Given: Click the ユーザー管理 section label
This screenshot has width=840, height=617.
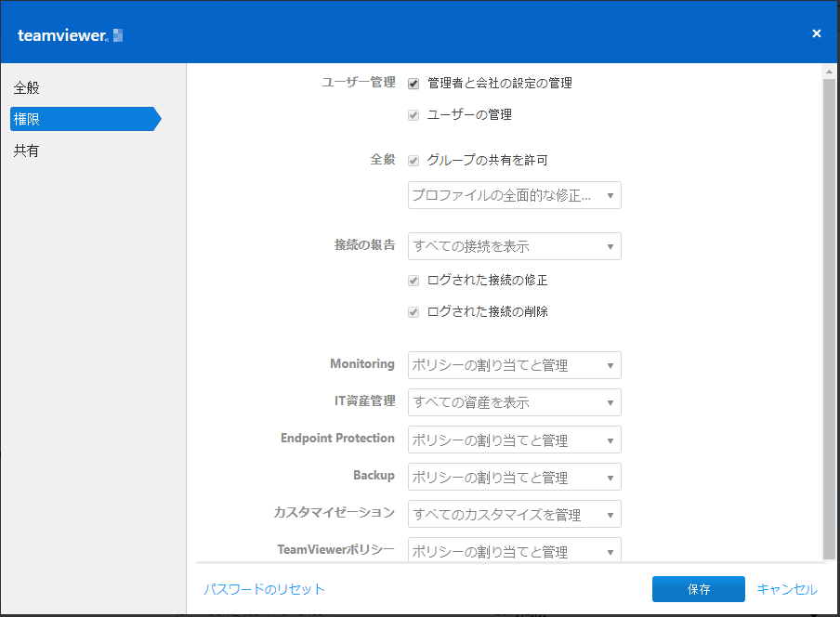Looking at the screenshot, I should [359, 83].
